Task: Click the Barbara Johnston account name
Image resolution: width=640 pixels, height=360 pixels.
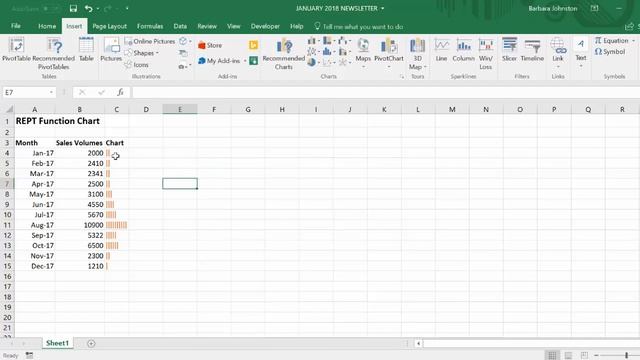Action: coord(553,8)
